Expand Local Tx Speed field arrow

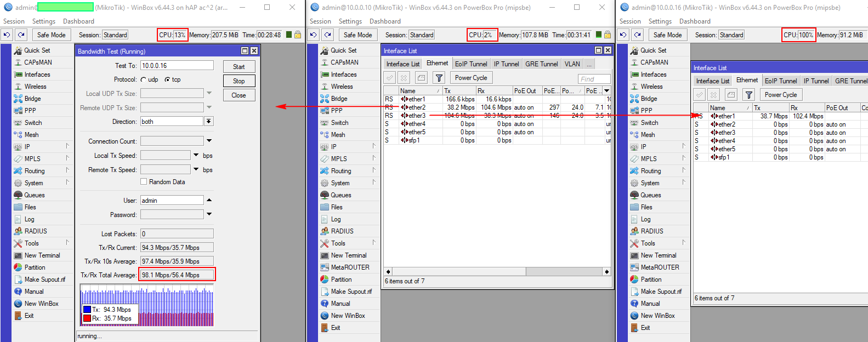[x=196, y=155]
